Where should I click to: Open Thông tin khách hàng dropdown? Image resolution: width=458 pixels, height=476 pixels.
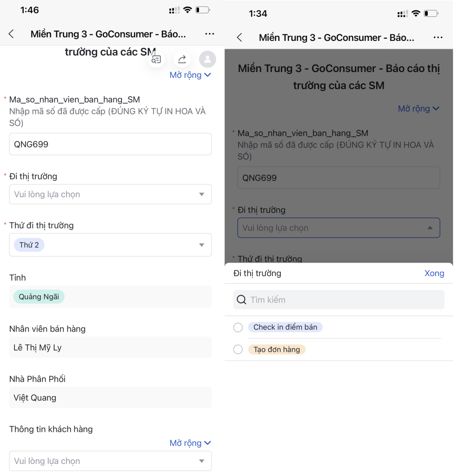pyautogui.click(x=110, y=461)
